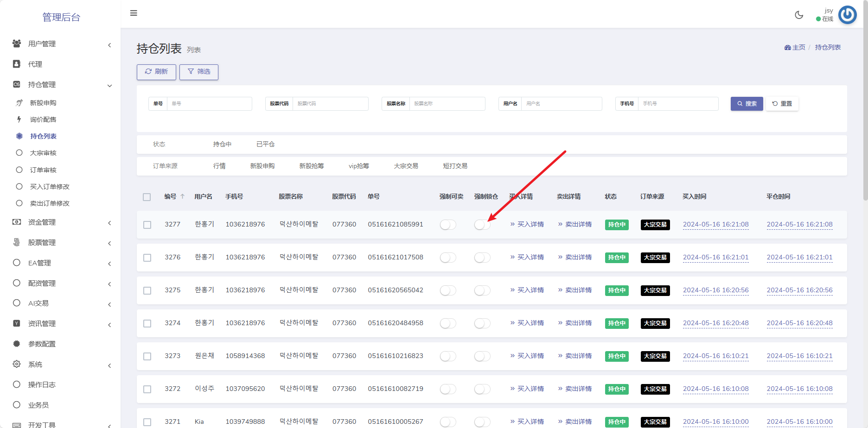
Task: Check the select-all checkbox in table header
Action: pos(147,197)
